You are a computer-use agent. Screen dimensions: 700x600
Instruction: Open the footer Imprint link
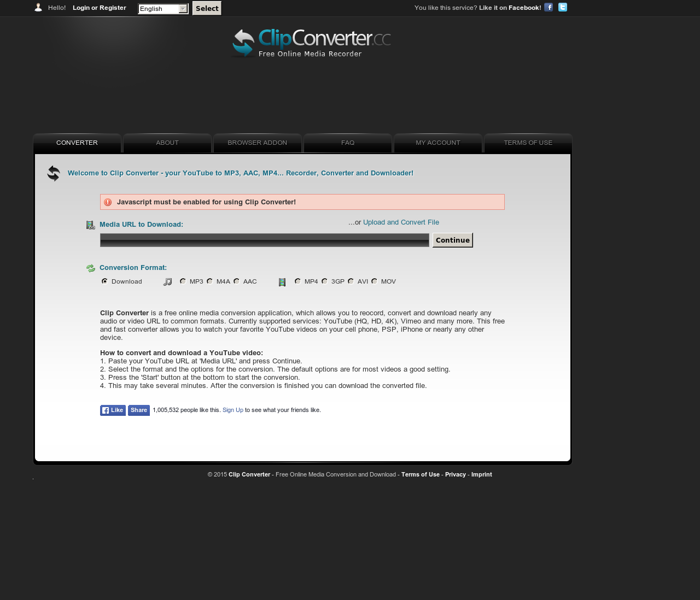pos(482,474)
